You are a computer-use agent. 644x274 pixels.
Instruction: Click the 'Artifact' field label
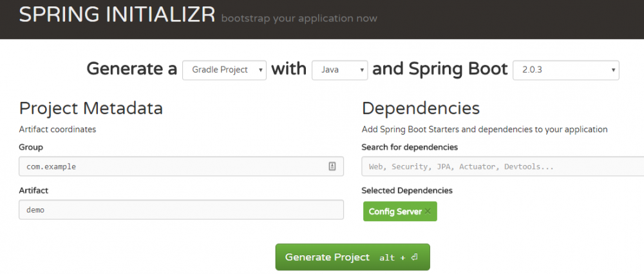pos(33,190)
